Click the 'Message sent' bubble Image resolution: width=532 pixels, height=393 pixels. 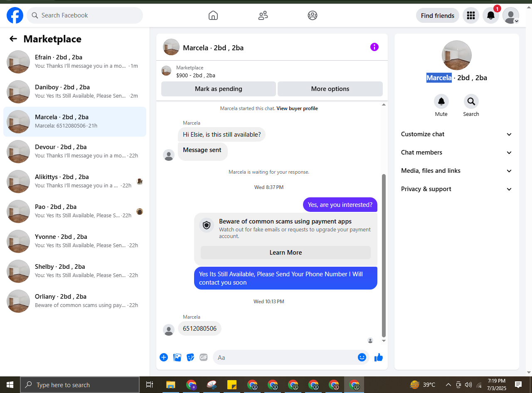tap(202, 151)
